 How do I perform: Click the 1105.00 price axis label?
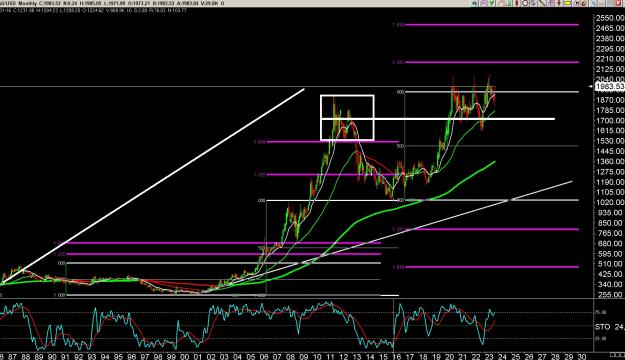(x=610, y=192)
